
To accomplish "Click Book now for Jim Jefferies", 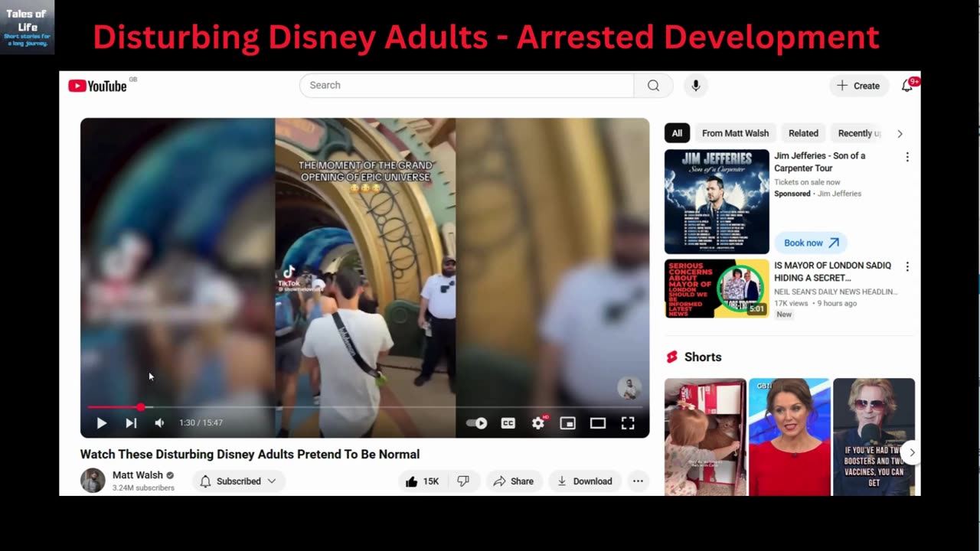I will tap(811, 243).
